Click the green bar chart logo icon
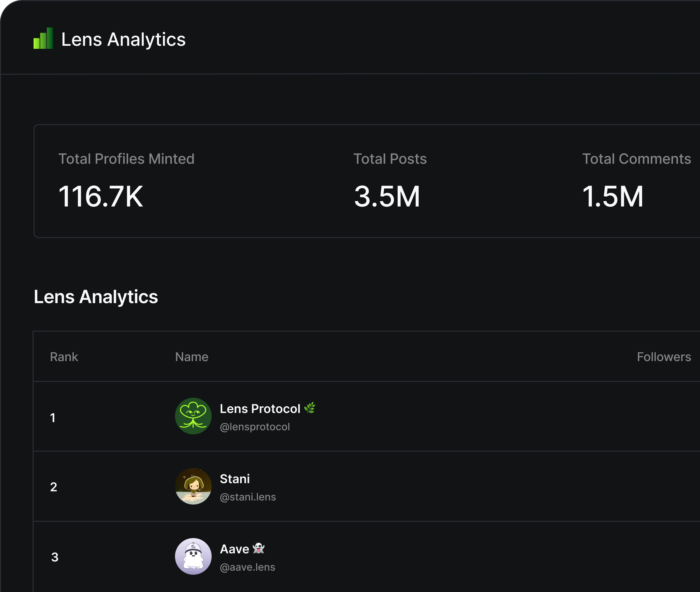Viewport: 700px width, 592px height. click(x=43, y=38)
